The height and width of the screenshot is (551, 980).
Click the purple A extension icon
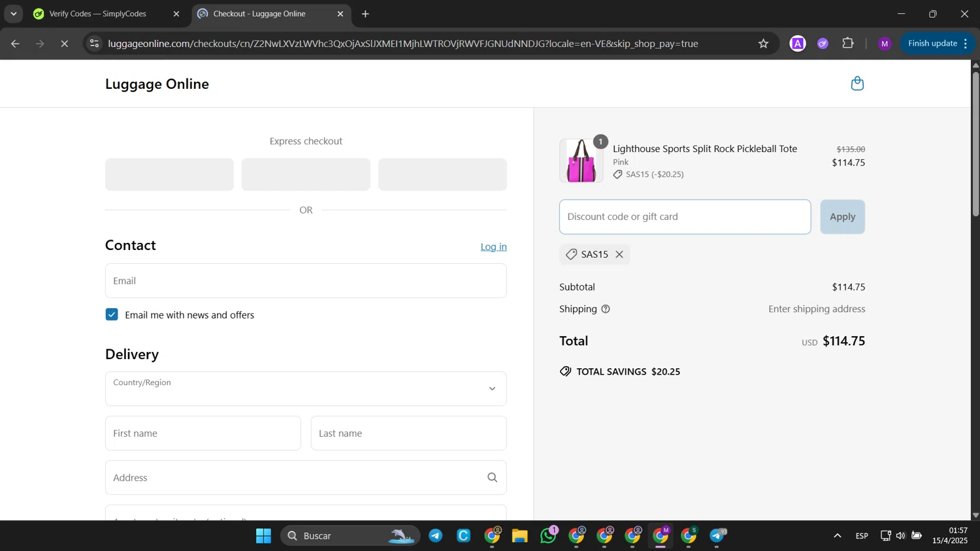point(798,44)
